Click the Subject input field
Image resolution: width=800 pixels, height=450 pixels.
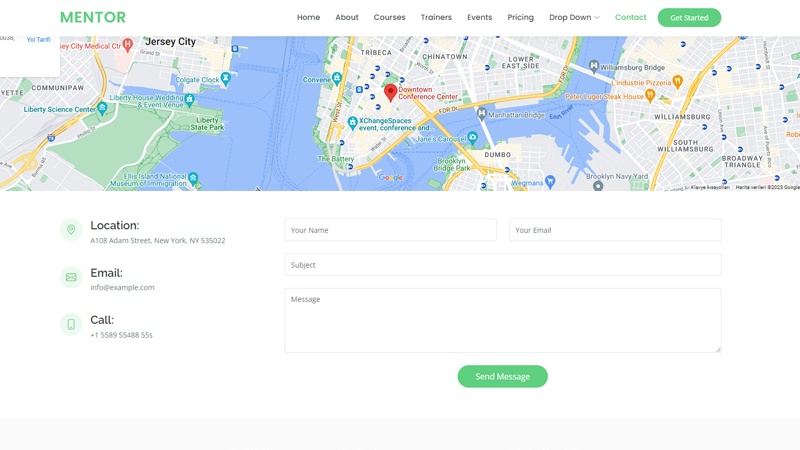pos(503,265)
